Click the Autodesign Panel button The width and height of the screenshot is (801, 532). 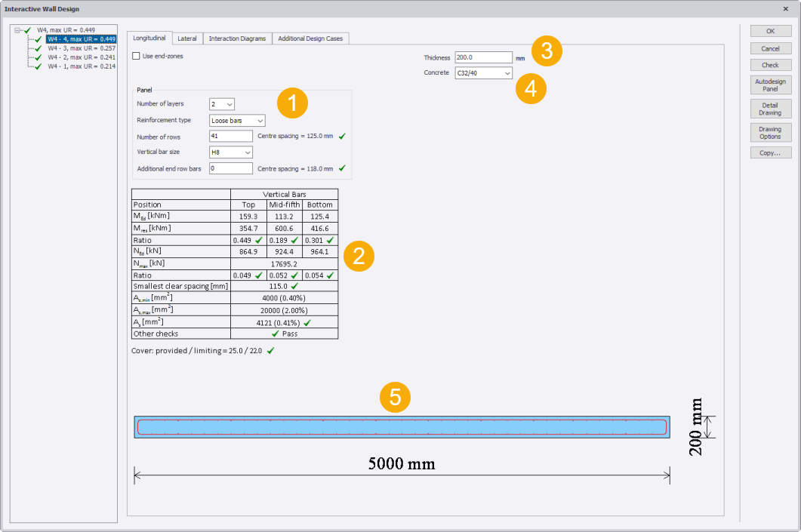tap(770, 85)
